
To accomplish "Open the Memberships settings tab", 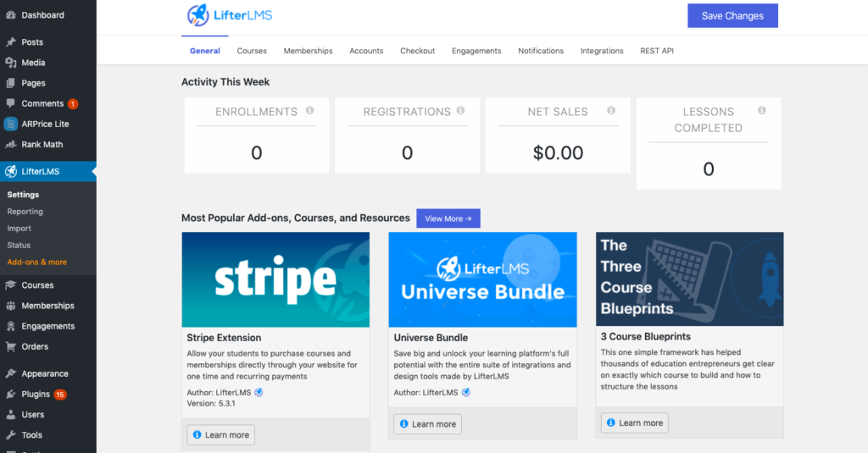I will point(309,51).
